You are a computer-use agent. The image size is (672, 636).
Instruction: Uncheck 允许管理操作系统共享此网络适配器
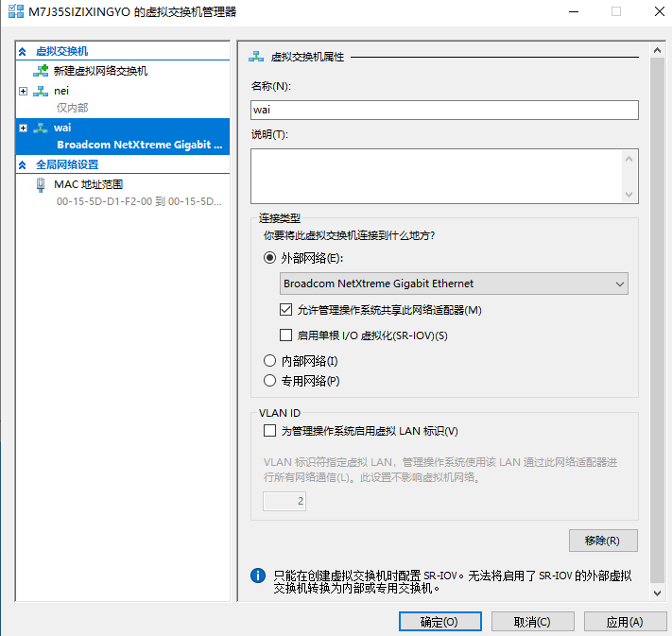(286, 310)
